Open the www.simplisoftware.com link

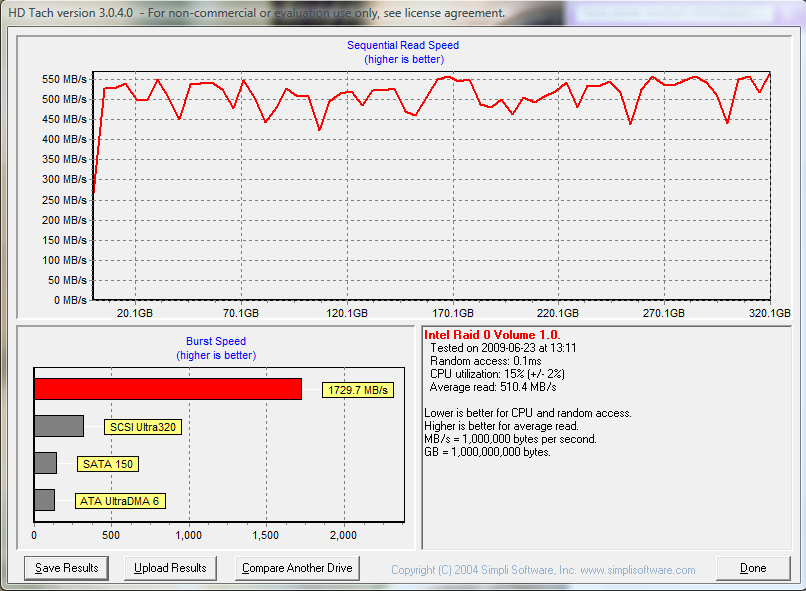[637, 570]
